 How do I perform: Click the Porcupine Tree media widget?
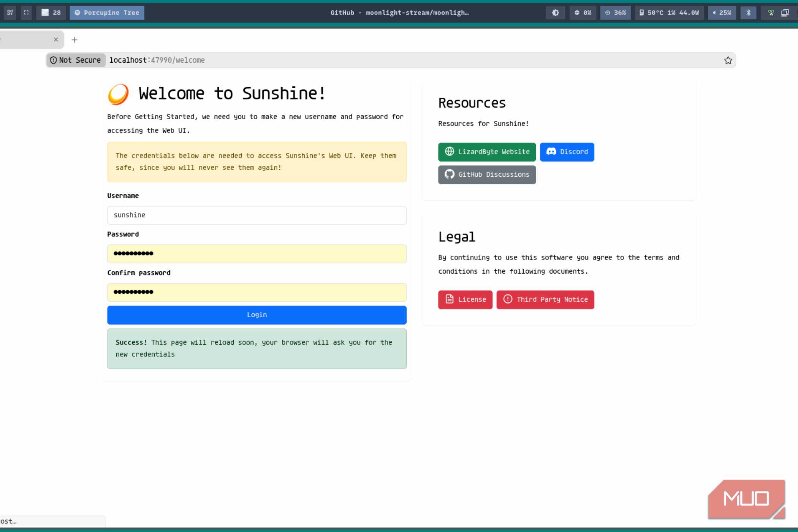tap(107, 13)
